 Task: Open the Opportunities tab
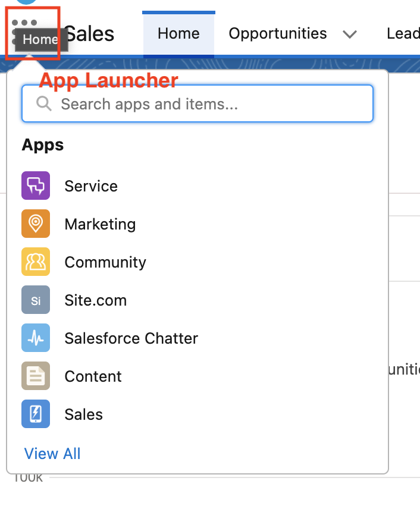point(278,33)
